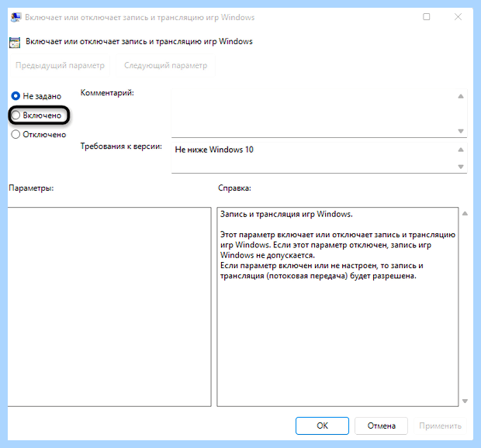The height and width of the screenshot is (448, 481).
Task: Click the policy icon in the title bar
Action: (16, 17)
